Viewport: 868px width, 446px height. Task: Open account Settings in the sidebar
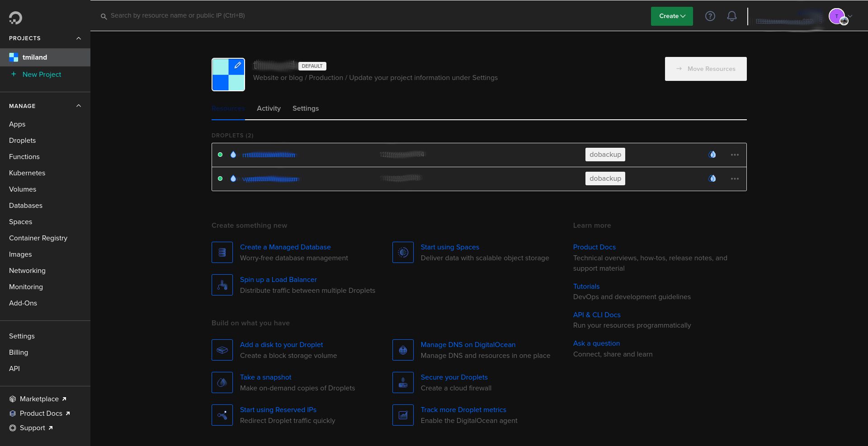pos(22,336)
